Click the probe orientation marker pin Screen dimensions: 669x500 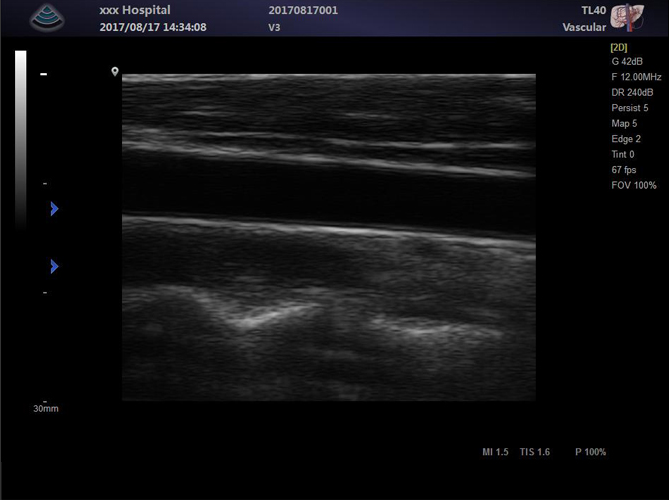115,71
